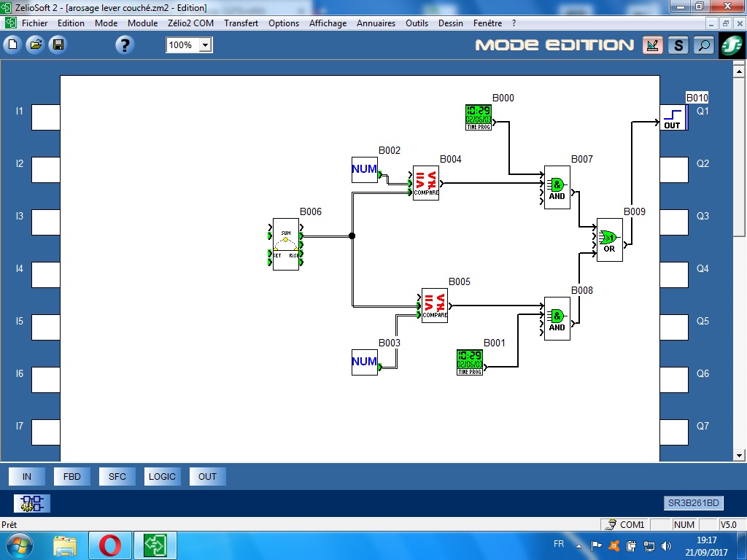
Task: Click the New file toolbar icon
Action: coord(12,45)
